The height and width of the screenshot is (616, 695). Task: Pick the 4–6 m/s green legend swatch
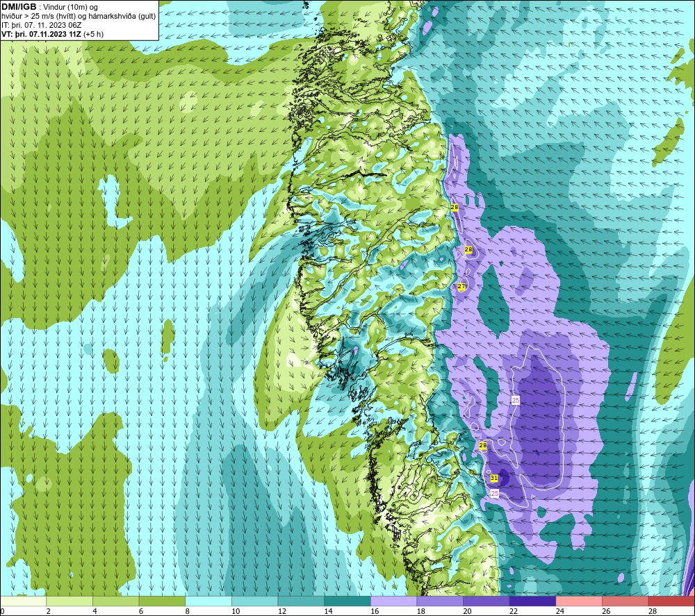pos(115,601)
